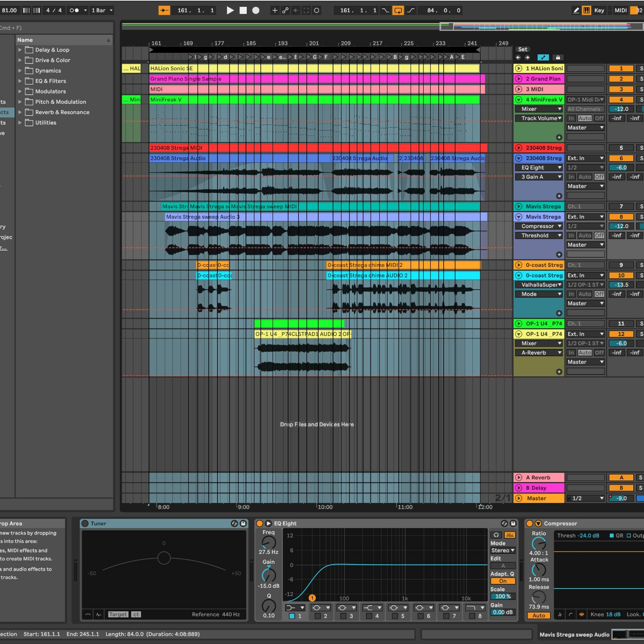644x644 pixels.
Task: Click the Tuner Save Preset disk icon
Action: [243, 523]
